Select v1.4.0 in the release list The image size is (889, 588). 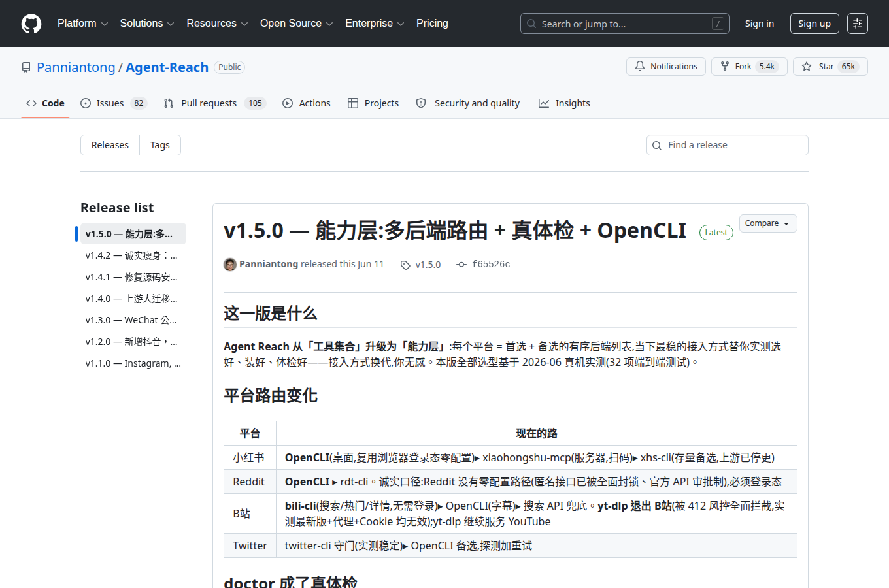coord(133,299)
